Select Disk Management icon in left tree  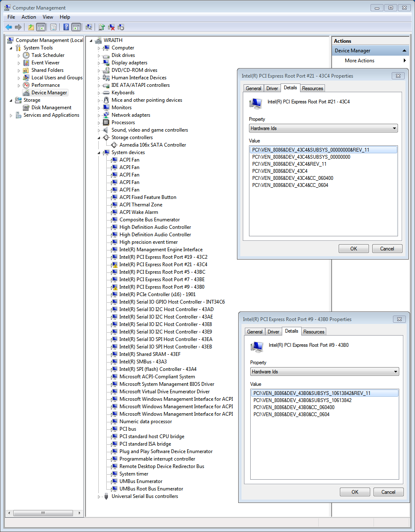pyautogui.click(x=26, y=108)
